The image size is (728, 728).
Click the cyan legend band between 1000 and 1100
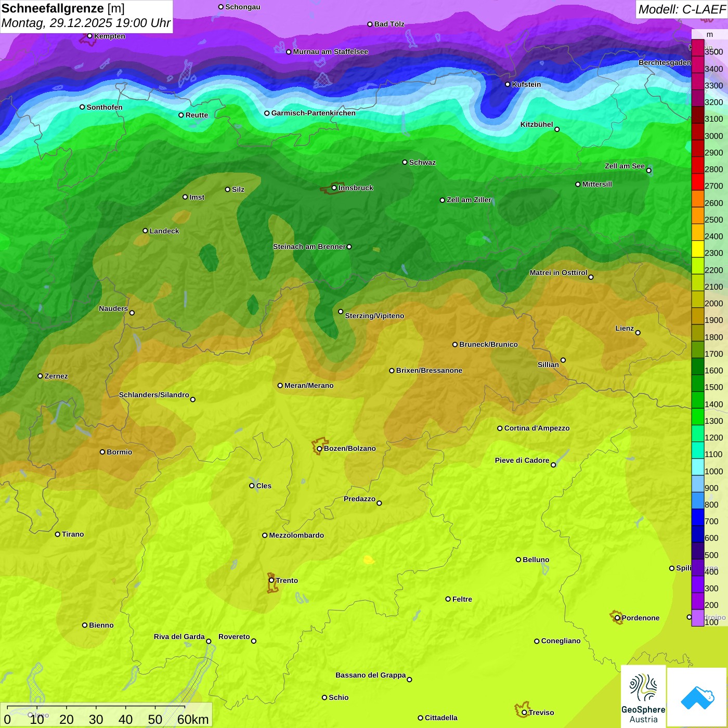[x=697, y=467]
